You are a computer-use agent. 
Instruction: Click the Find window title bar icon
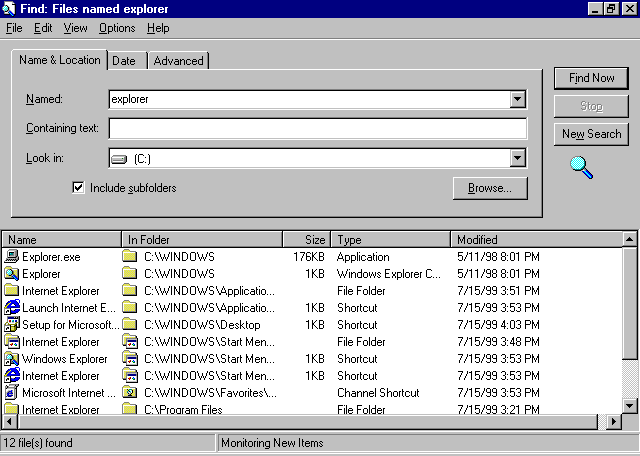9,8
